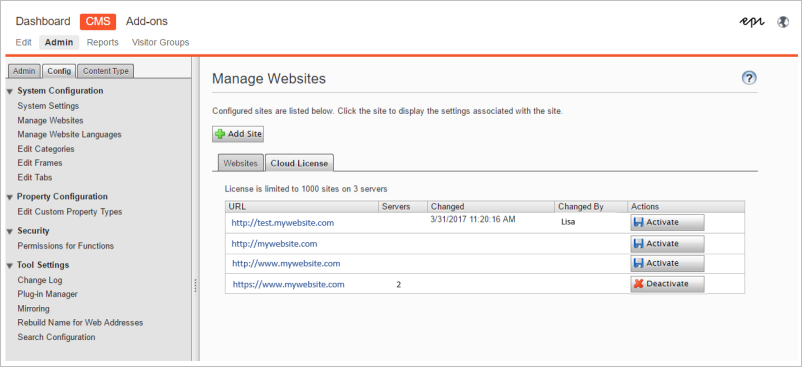Select the CMS menu item

coord(98,21)
